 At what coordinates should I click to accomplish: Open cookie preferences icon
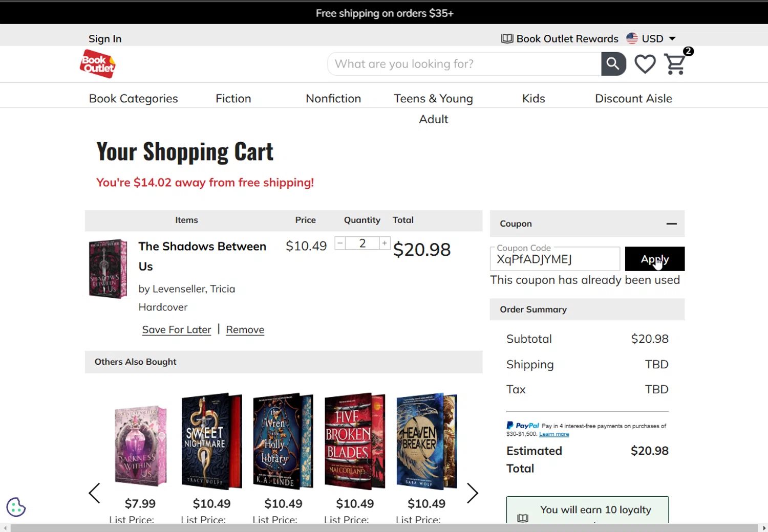click(x=16, y=507)
